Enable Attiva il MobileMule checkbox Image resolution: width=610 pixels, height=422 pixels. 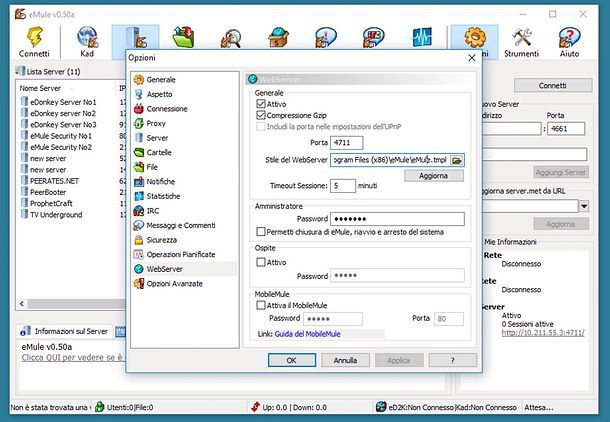click(262, 304)
